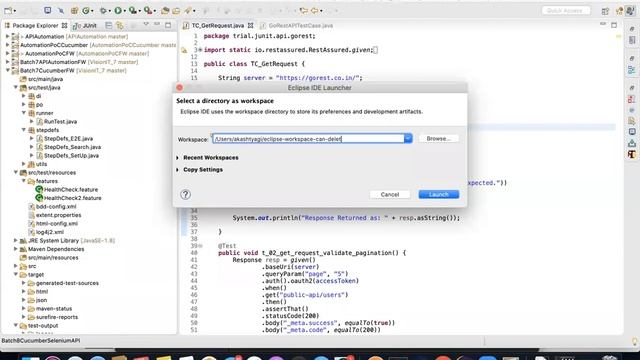This screenshot has height=360, width=640.
Task: Toggle Skip All Breakpoints in toolbar
Action: tap(61, 11)
